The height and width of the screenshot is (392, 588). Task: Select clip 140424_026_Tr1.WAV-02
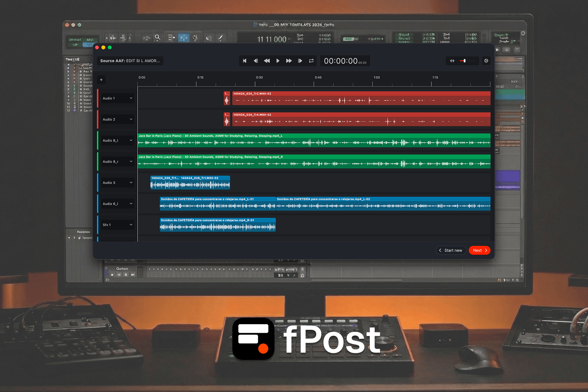point(205,183)
